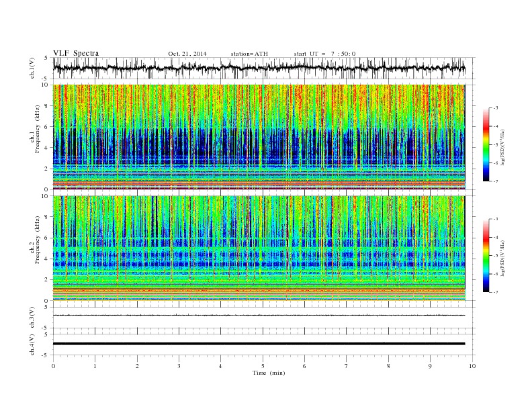Click the "ch.4(V)" axis label
Viewport: 532px width, 411px height.
pyautogui.click(x=32, y=345)
